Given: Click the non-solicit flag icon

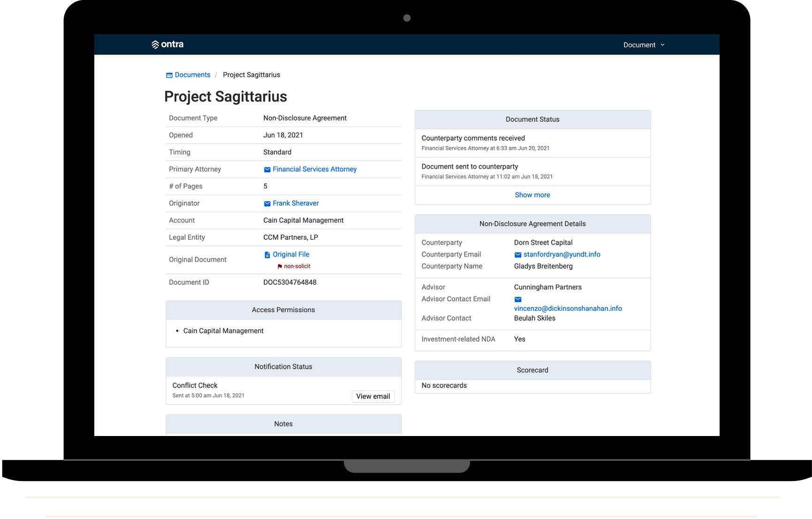Looking at the screenshot, I should click(x=280, y=266).
